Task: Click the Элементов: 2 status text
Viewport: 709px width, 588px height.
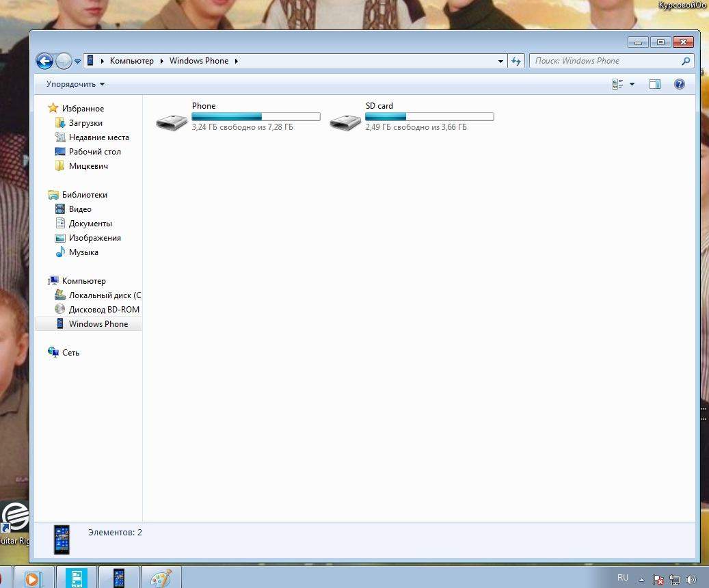Action: tap(115, 533)
